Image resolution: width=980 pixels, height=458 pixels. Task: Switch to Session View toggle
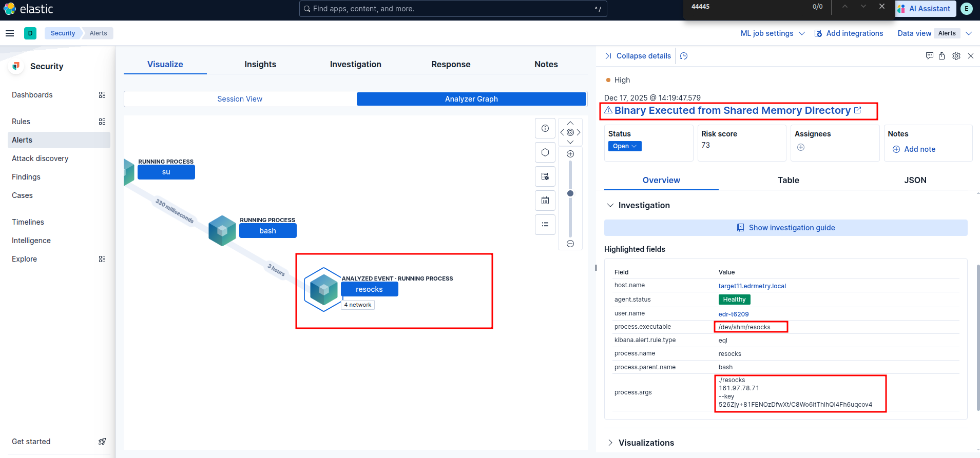[x=240, y=99]
